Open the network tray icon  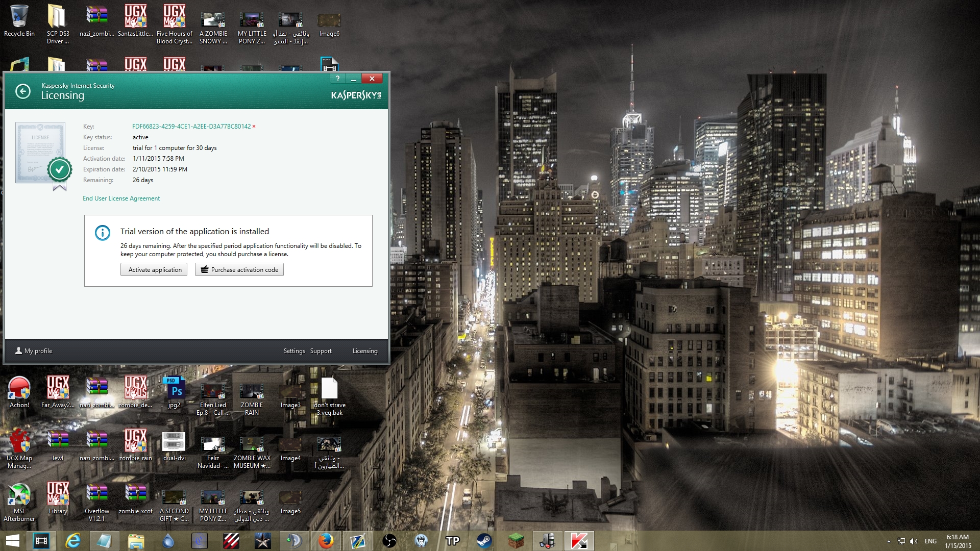point(901,541)
